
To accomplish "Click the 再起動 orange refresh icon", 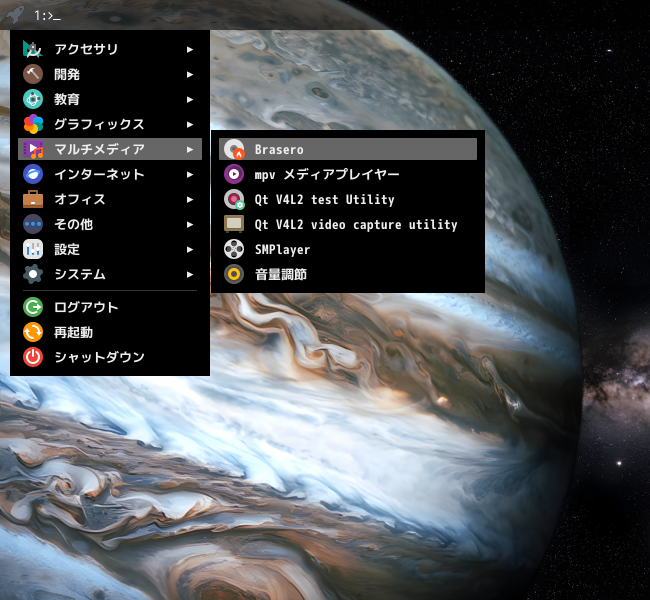I will (x=33, y=332).
